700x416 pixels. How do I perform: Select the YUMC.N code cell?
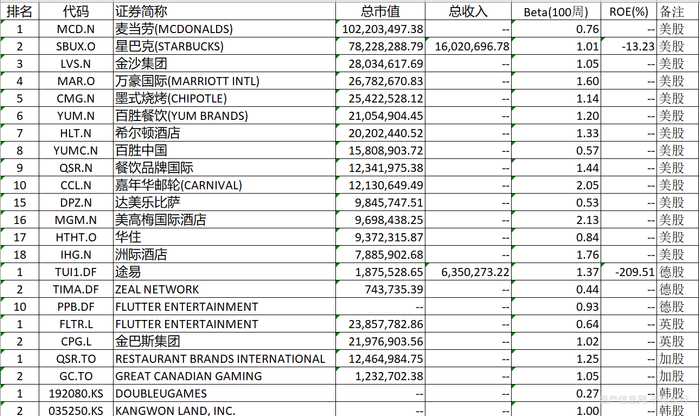pyautogui.click(x=76, y=150)
